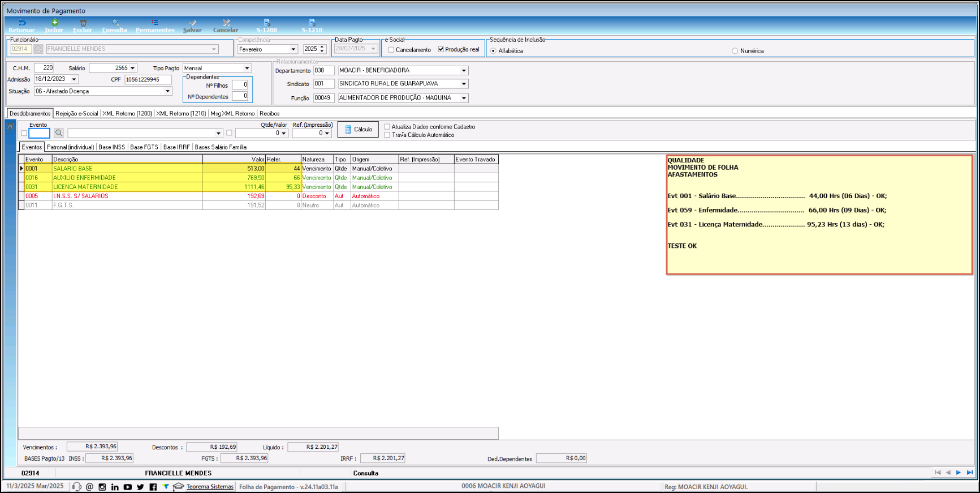The image size is (980, 493).
Task: Click the Twitter icon in status bar
Action: (x=140, y=487)
